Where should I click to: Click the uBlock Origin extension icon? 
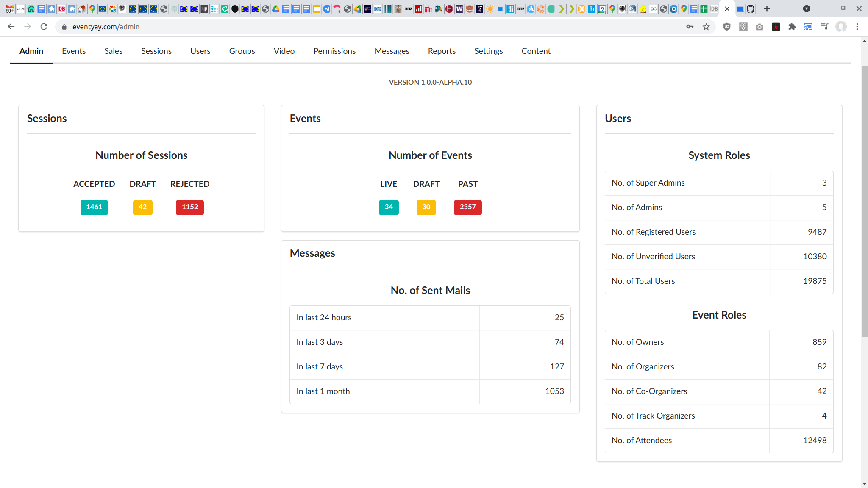[727, 27]
